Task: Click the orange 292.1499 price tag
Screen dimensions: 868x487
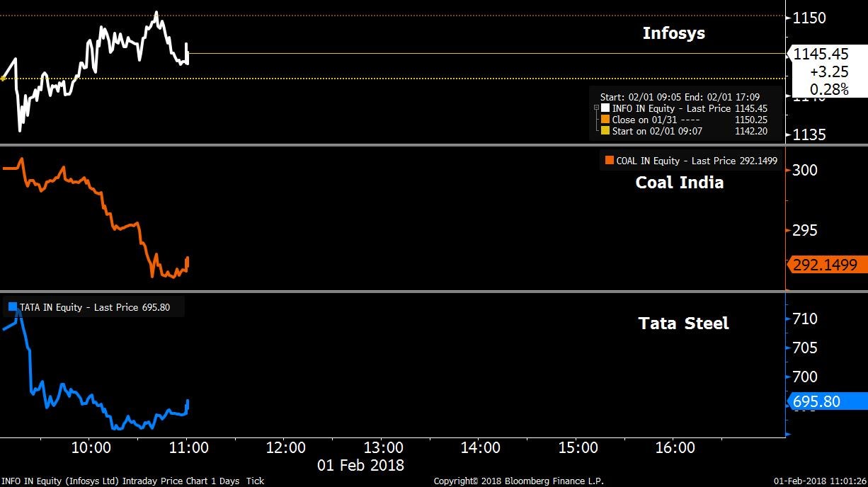Action: pos(825,265)
